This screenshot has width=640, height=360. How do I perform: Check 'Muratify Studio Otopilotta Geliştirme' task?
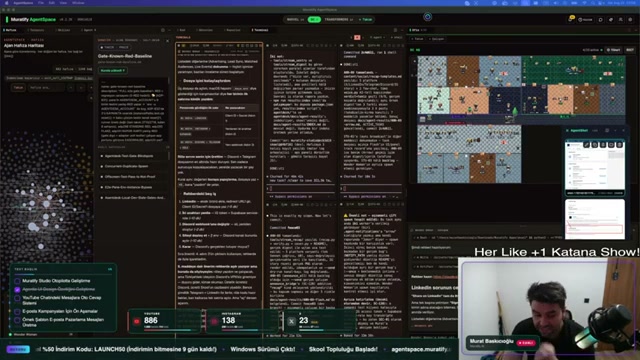17,281
